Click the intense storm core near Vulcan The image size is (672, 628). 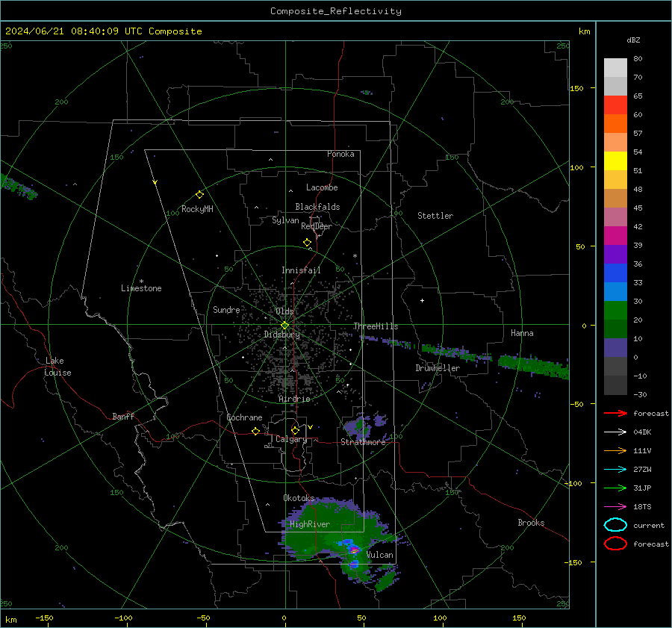point(354,550)
